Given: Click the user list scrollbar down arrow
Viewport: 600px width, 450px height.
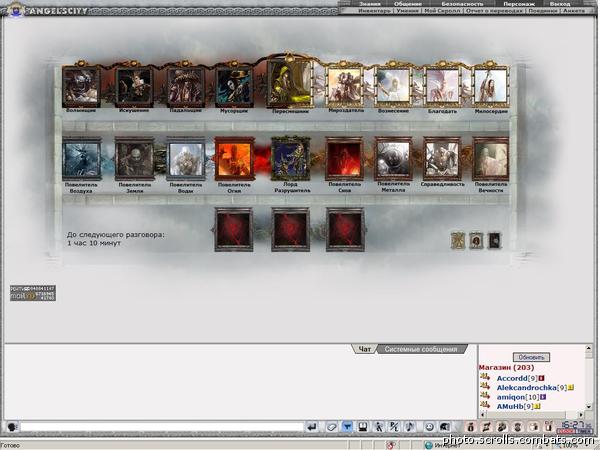Looking at the screenshot, I should pyautogui.click(x=589, y=407).
